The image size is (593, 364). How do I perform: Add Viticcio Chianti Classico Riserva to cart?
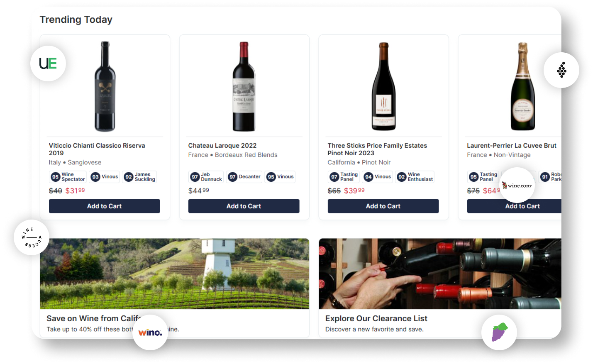click(x=105, y=206)
